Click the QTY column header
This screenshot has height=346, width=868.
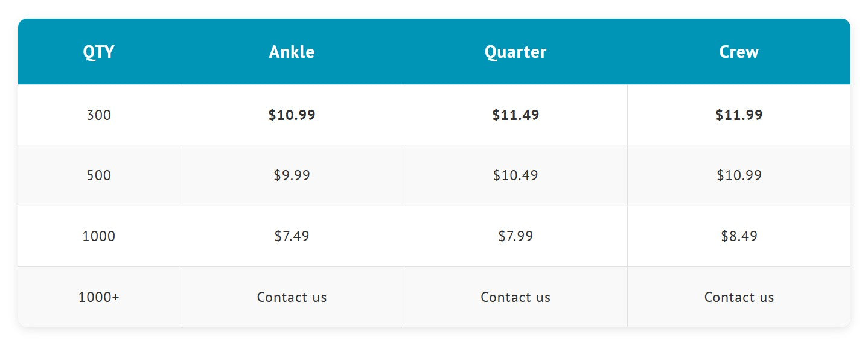[x=99, y=52]
